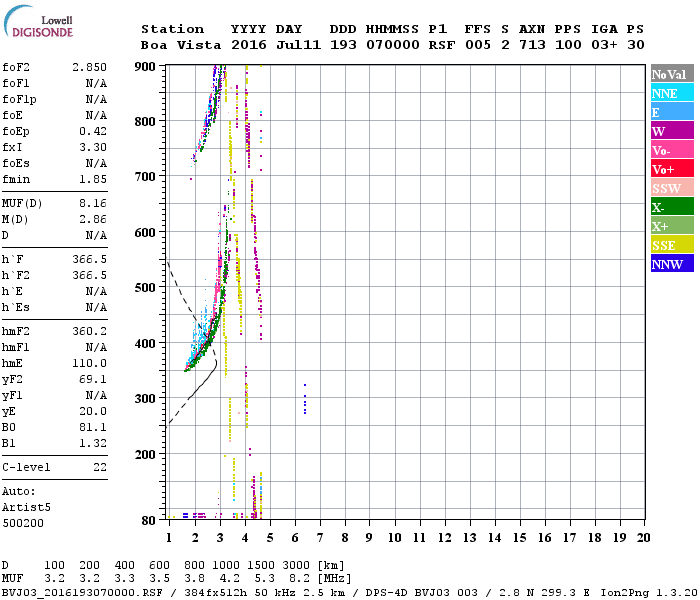Viewport: 700px width, 600px height.
Task: Click the 5 MHz frequency axis label
Action: pyautogui.click(x=270, y=538)
